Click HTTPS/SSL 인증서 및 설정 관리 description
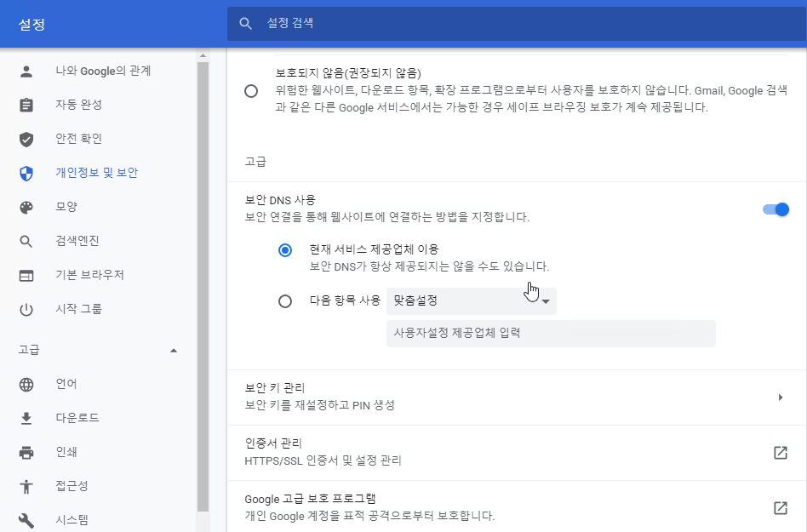The image size is (807, 532). pos(323,460)
